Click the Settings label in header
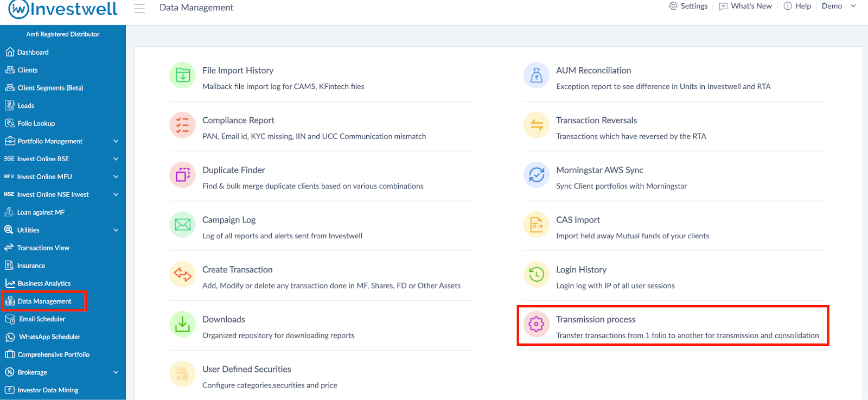 pos(694,6)
